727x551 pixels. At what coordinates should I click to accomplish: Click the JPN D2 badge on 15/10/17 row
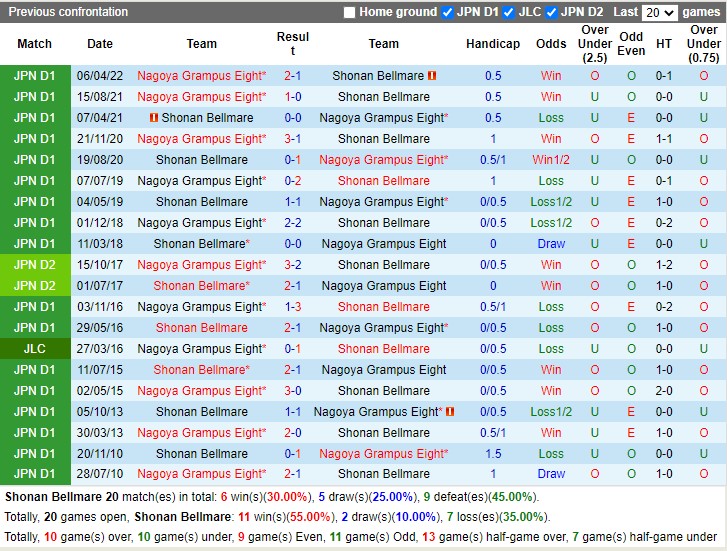pos(35,265)
